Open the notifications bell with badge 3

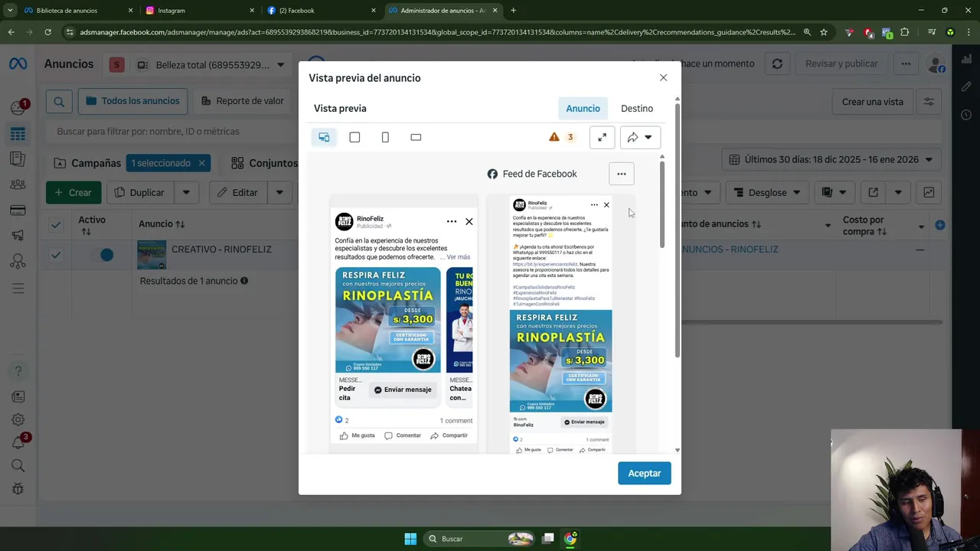(x=19, y=442)
